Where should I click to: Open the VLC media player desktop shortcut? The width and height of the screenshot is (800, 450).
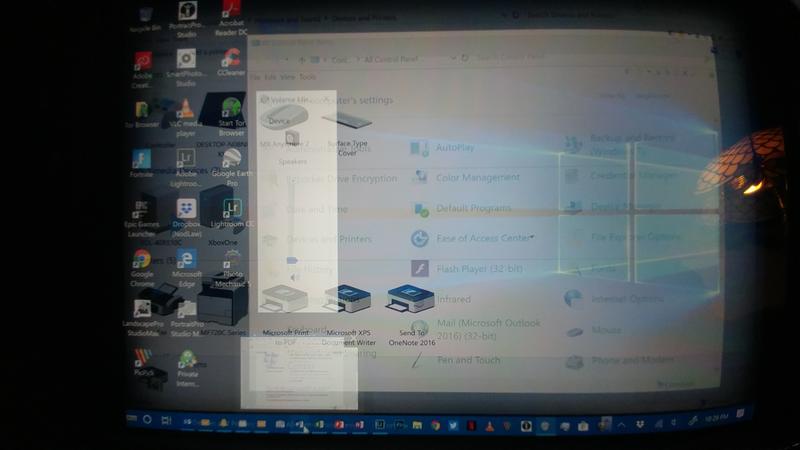click(x=186, y=118)
